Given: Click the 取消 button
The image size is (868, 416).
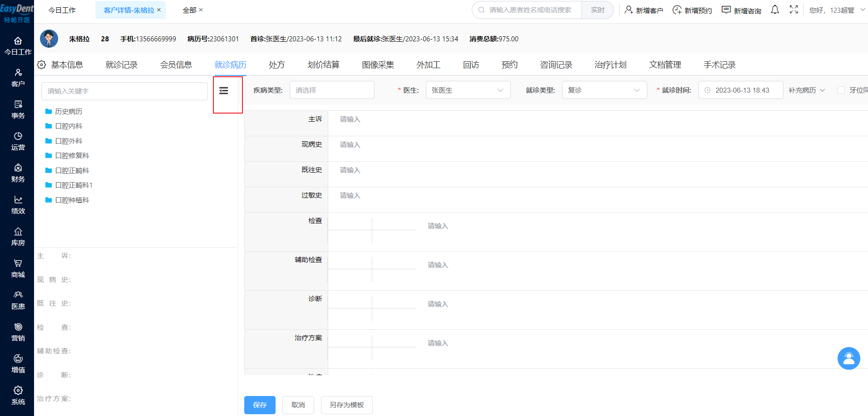Looking at the screenshot, I should (298, 405).
